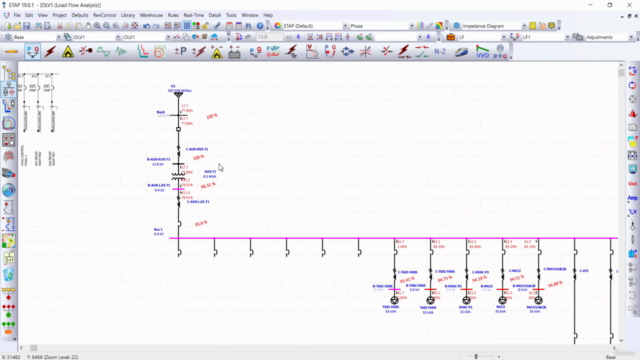The height and width of the screenshot is (360, 640).
Task: Select the BusA bus label
Action: point(161,112)
